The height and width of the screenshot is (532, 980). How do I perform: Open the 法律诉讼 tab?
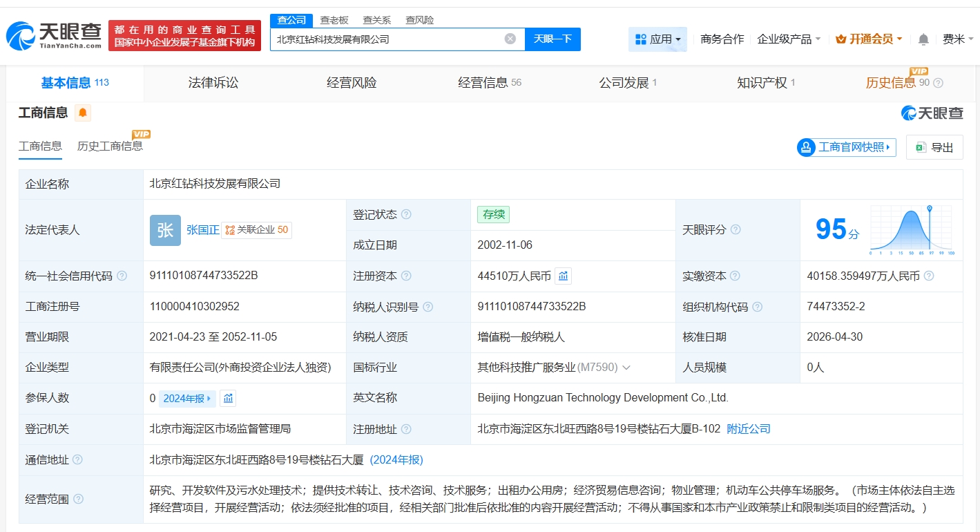click(x=213, y=83)
